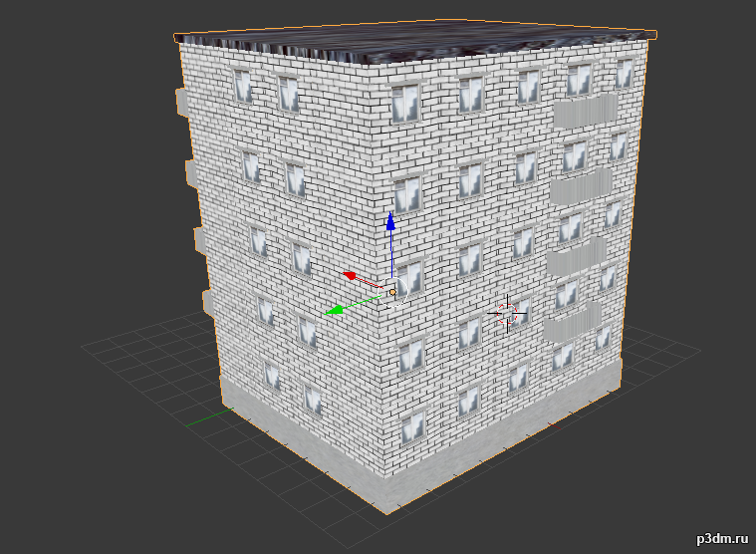Click the blue Z-axis arrow of the gizmo
756x554 pixels.
pyautogui.click(x=391, y=222)
